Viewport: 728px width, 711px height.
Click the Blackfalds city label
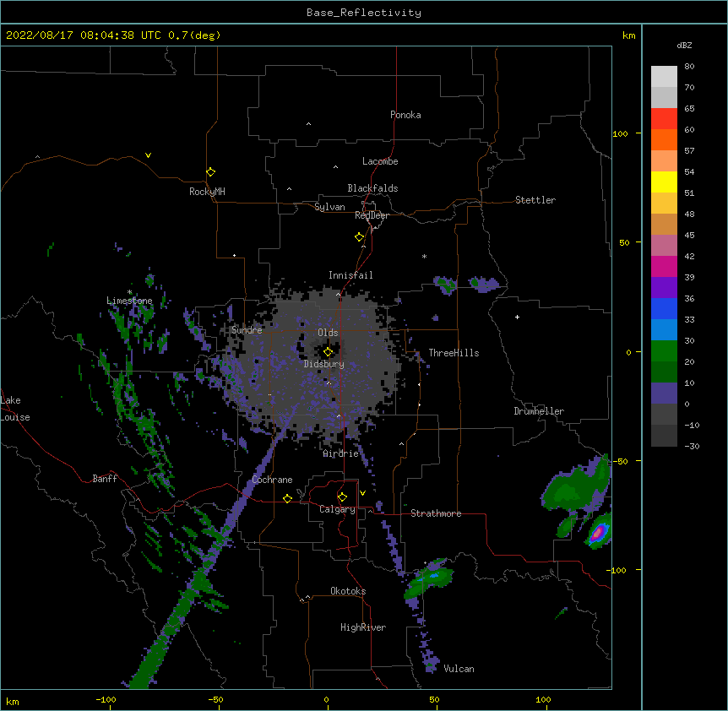tap(372, 188)
